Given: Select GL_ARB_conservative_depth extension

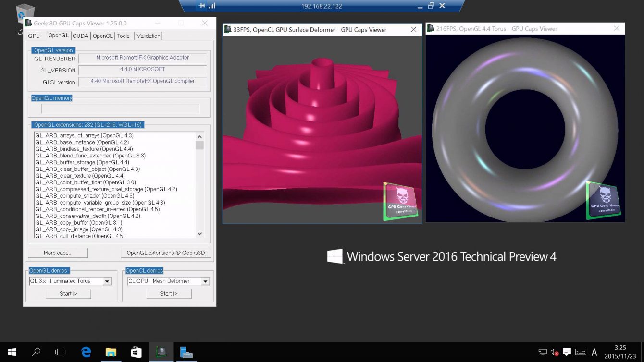Looking at the screenshot, I should (x=87, y=217).
